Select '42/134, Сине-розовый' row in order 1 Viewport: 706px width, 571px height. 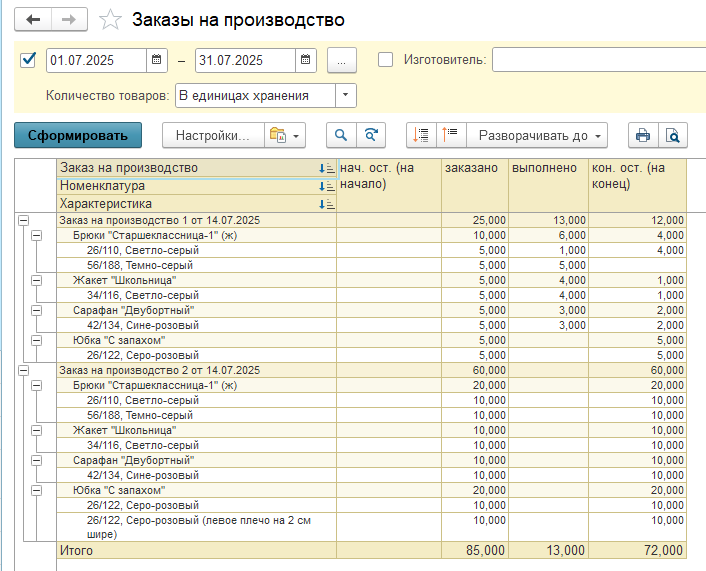(x=196, y=325)
